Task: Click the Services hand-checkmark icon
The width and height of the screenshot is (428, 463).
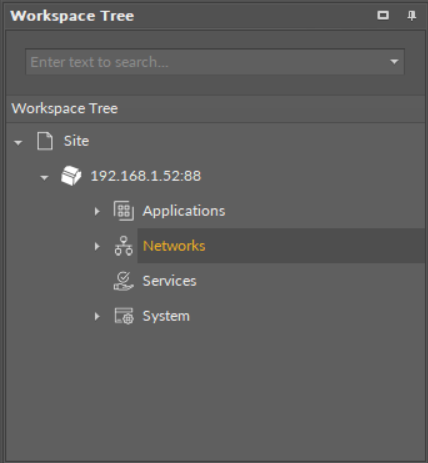Action: [x=124, y=281]
